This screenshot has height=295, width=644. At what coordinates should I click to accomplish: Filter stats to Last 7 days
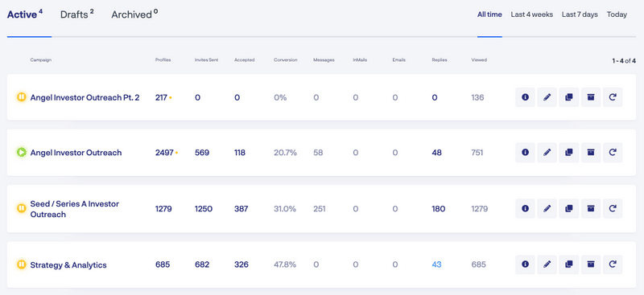pos(580,14)
